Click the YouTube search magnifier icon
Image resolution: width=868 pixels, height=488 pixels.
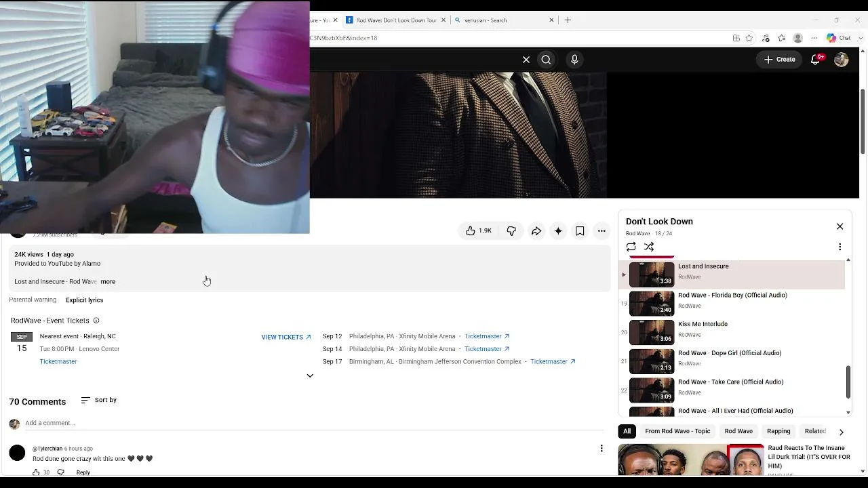(546, 60)
